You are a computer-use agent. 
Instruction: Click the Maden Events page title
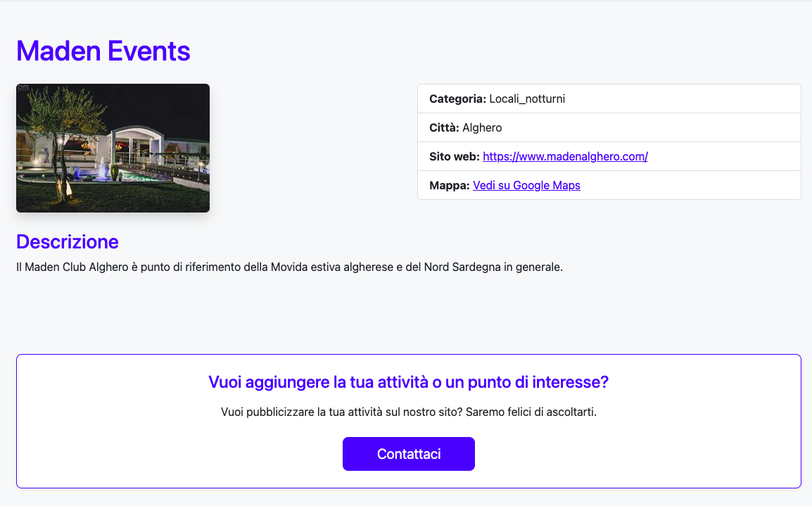[x=103, y=51]
